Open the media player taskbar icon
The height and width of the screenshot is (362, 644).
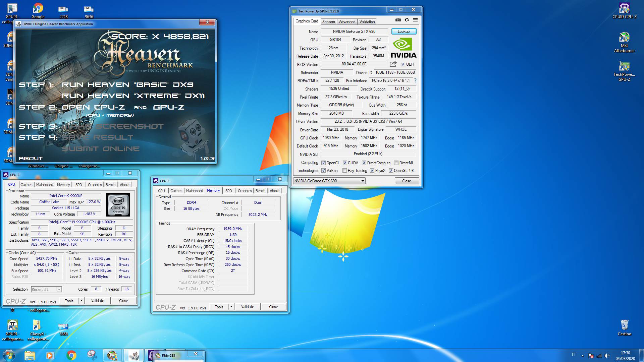tap(50, 355)
